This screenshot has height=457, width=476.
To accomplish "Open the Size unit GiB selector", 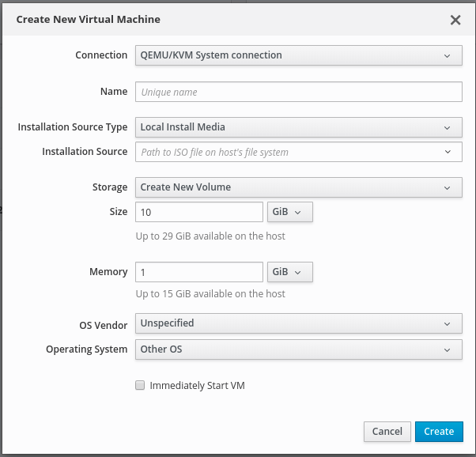I will (290, 212).
